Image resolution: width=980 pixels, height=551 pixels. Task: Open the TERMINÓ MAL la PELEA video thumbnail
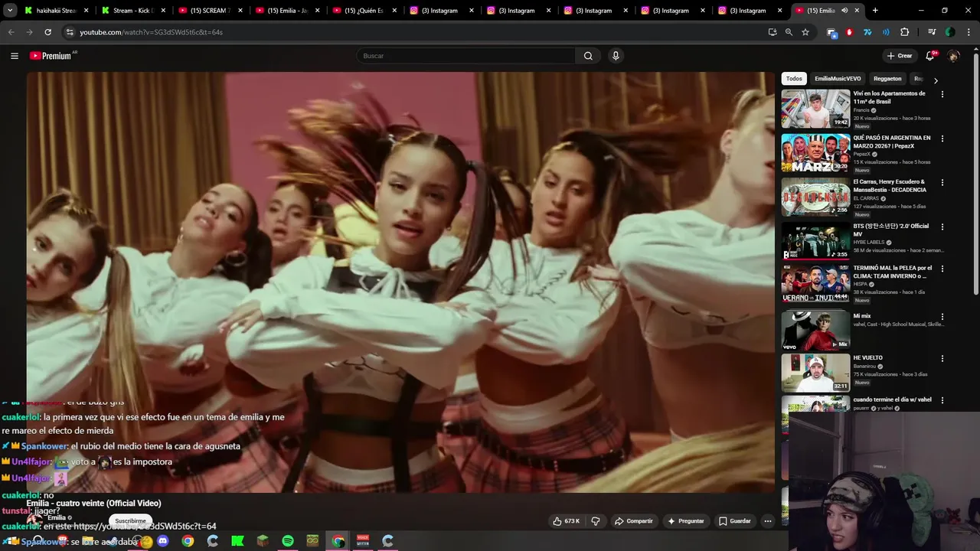point(815,285)
